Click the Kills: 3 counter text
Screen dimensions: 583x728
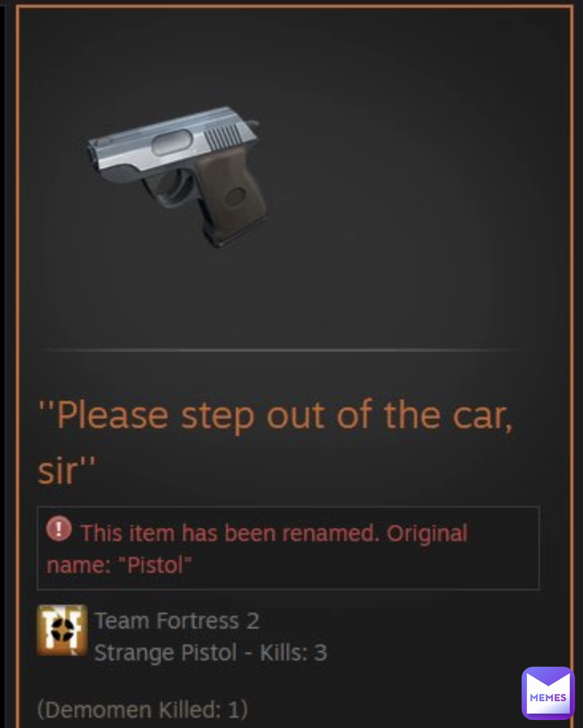(294, 652)
